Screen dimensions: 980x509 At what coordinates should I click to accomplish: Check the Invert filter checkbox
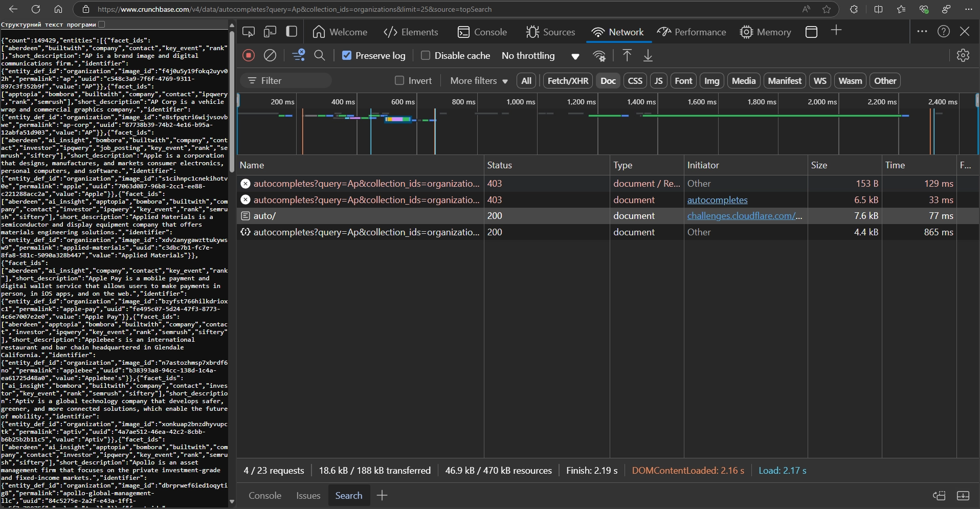(x=399, y=81)
